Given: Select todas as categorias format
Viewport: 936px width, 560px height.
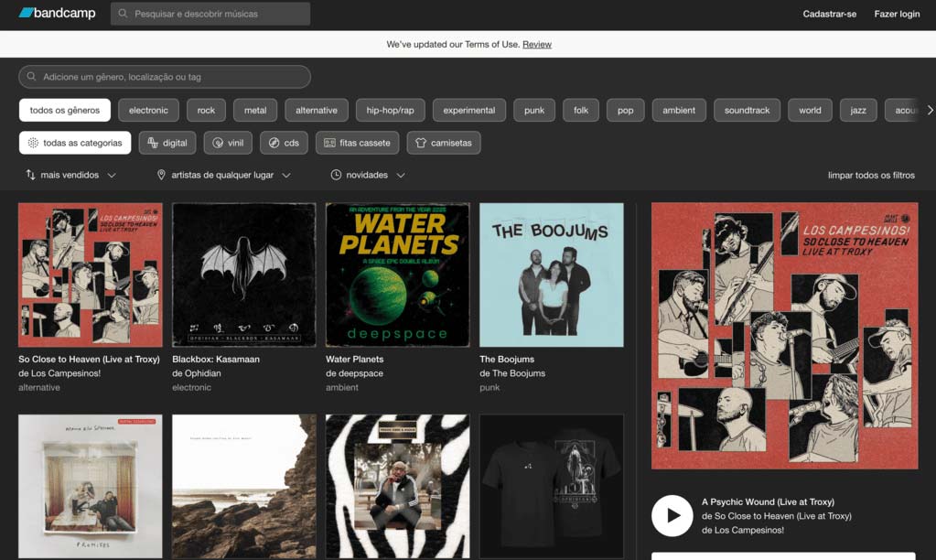Looking at the screenshot, I should [75, 143].
